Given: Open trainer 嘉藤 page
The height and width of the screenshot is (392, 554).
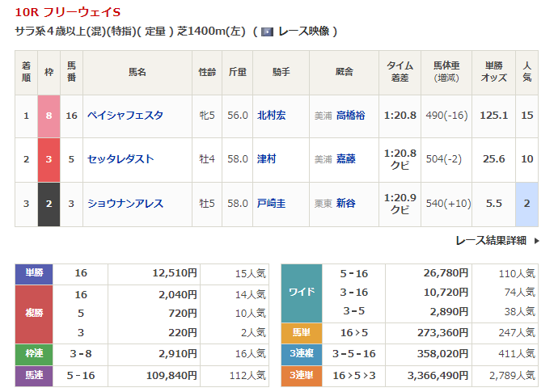Looking at the screenshot, I should tap(345, 159).
